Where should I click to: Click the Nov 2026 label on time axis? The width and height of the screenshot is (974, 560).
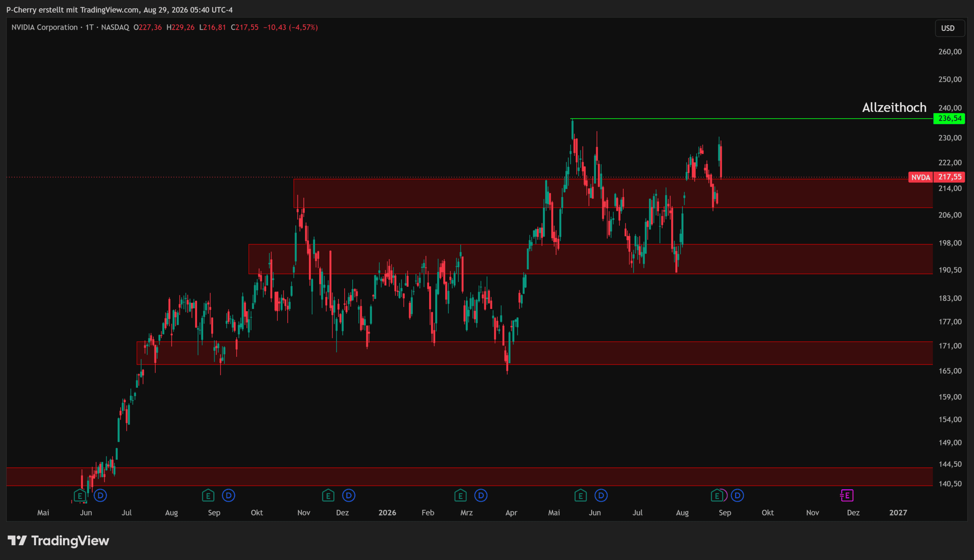click(x=813, y=513)
